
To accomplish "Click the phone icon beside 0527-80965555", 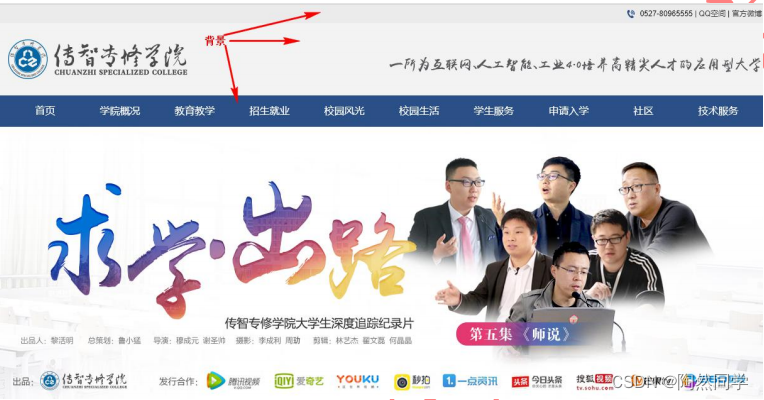I will pyautogui.click(x=631, y=14).
